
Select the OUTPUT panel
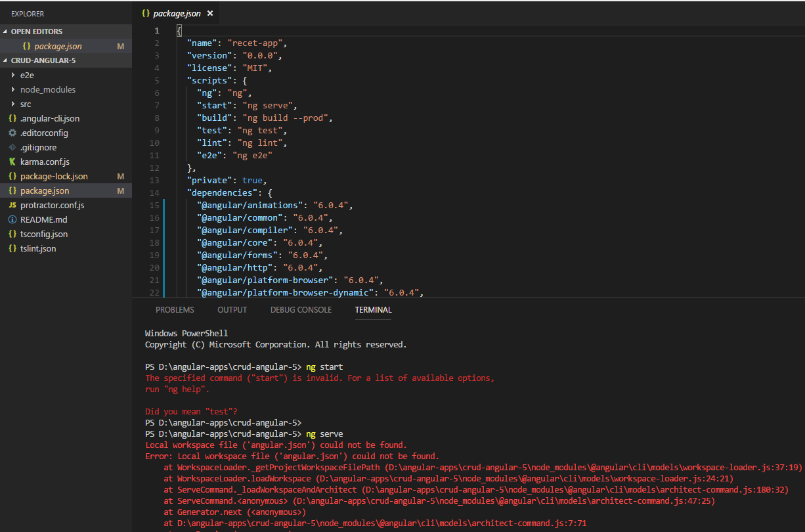(232, 309)
